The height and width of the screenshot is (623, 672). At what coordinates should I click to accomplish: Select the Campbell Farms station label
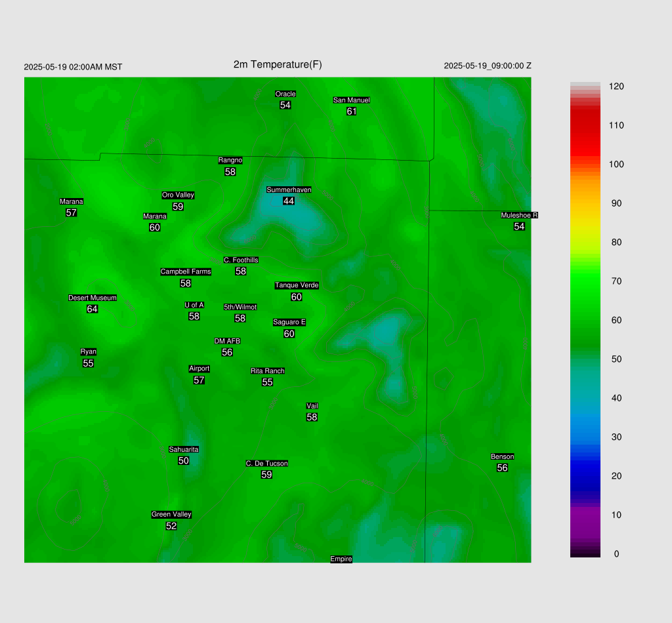click(186, 271)
